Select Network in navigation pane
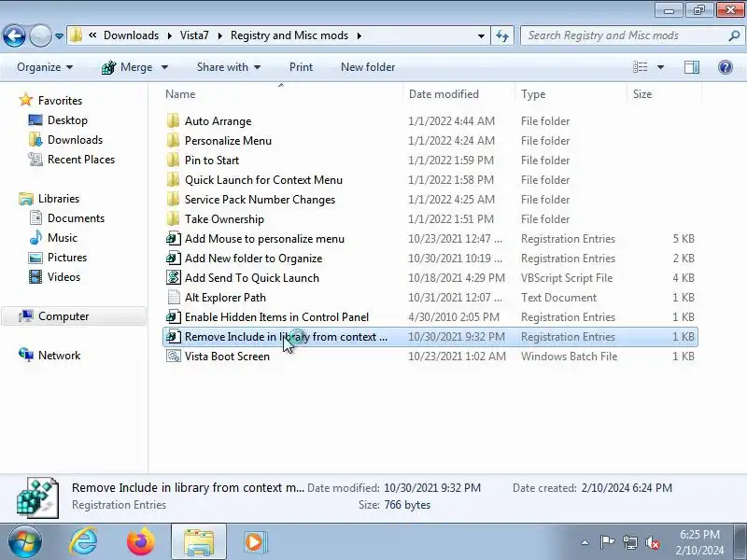 click(x=59, y=356)
